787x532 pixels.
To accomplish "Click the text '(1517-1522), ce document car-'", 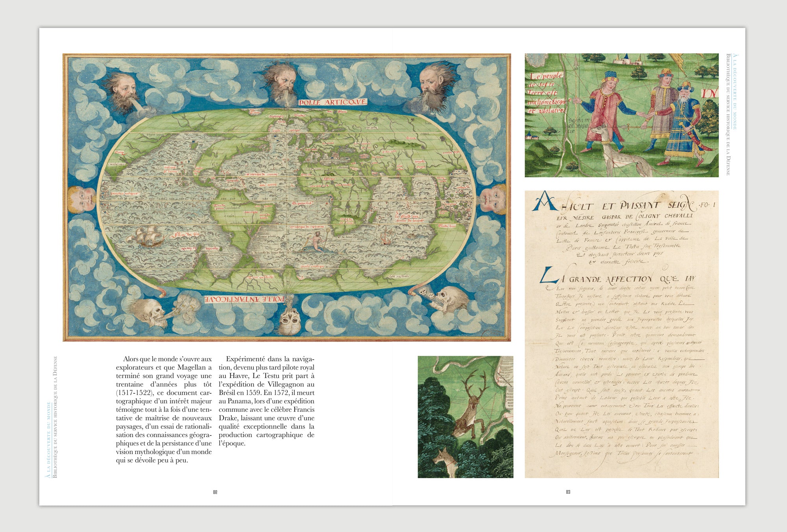I will point(164,393).
